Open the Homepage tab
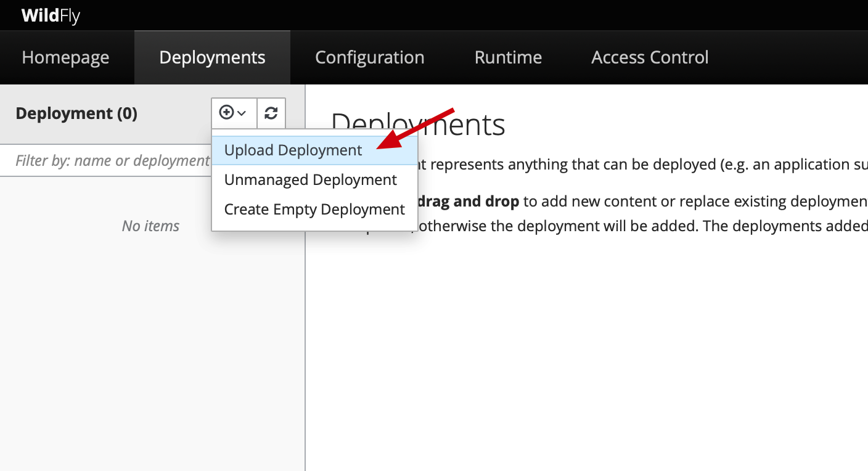868x471 pixels. pyautogui.click(x=65, y=57)
